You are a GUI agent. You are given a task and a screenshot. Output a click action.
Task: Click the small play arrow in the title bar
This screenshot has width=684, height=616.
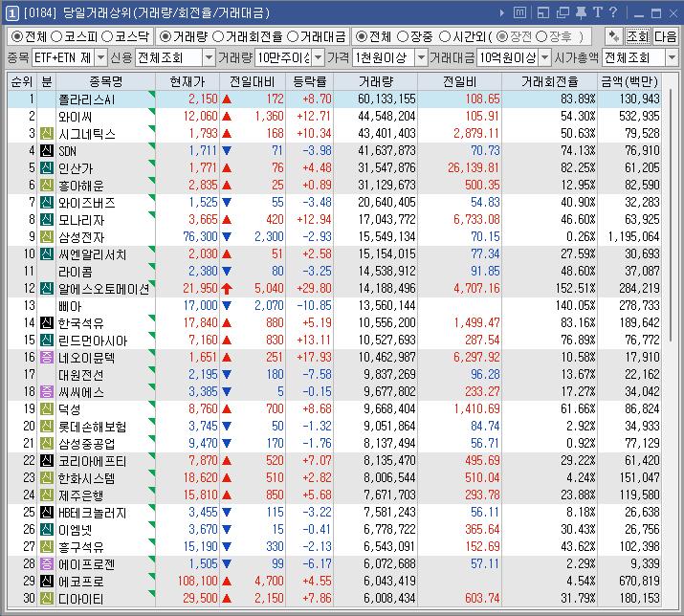pos(502,13)
